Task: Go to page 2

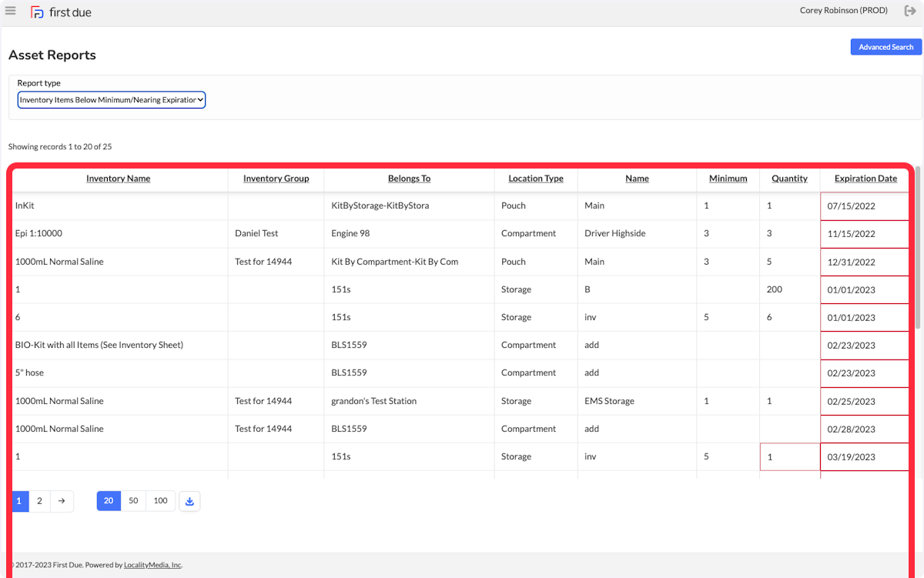Action: [39, 501]
